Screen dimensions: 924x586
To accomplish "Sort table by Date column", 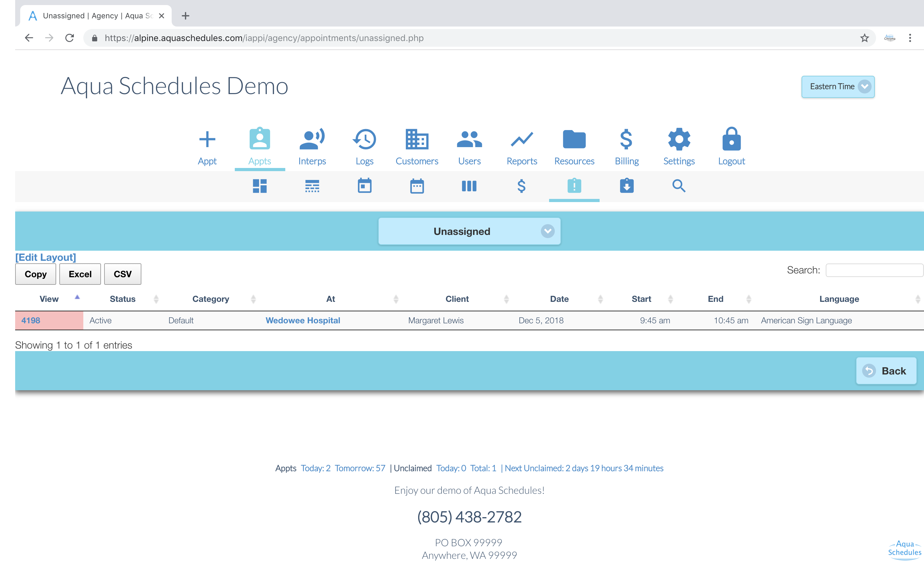I will [x=559, y=299].
